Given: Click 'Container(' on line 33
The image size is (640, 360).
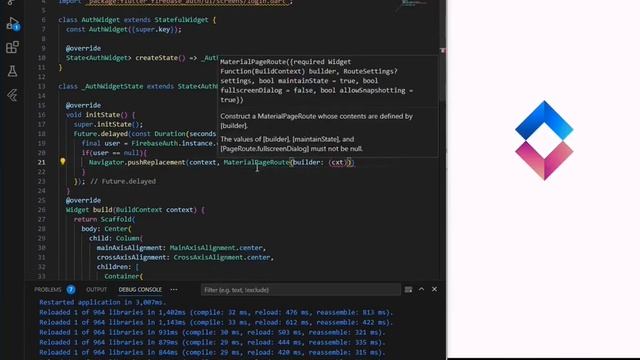Looking at the screenshot, I should 124,276.
